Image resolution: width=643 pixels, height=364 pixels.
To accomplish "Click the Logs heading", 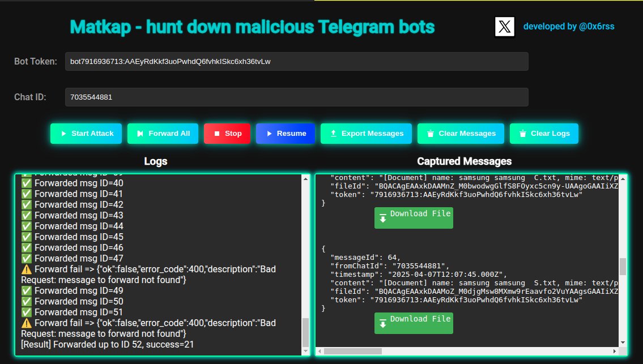I will click(x=156, y=161).
